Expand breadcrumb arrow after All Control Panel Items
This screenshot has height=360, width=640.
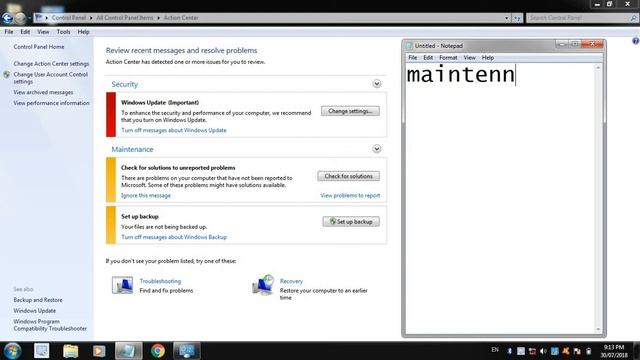pyautogui.click(x=159, y=18)
